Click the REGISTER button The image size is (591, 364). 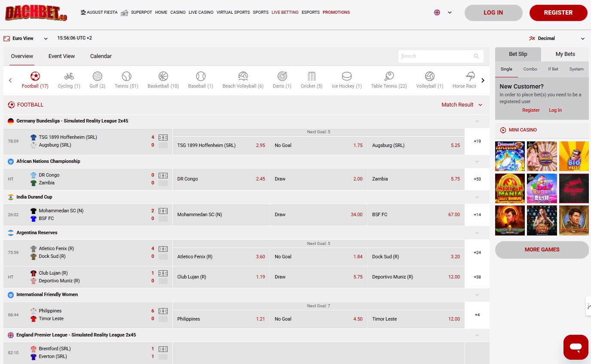(558, 13)
